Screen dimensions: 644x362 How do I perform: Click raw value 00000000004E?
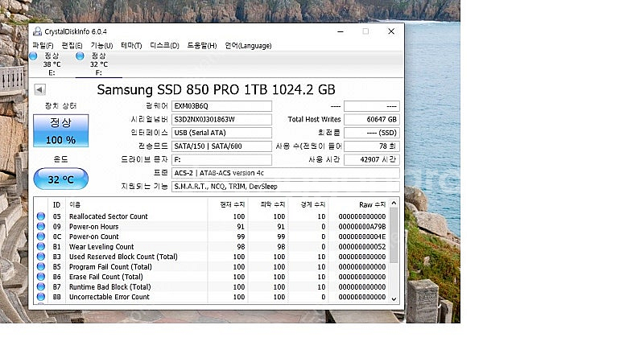pos(362,237)
